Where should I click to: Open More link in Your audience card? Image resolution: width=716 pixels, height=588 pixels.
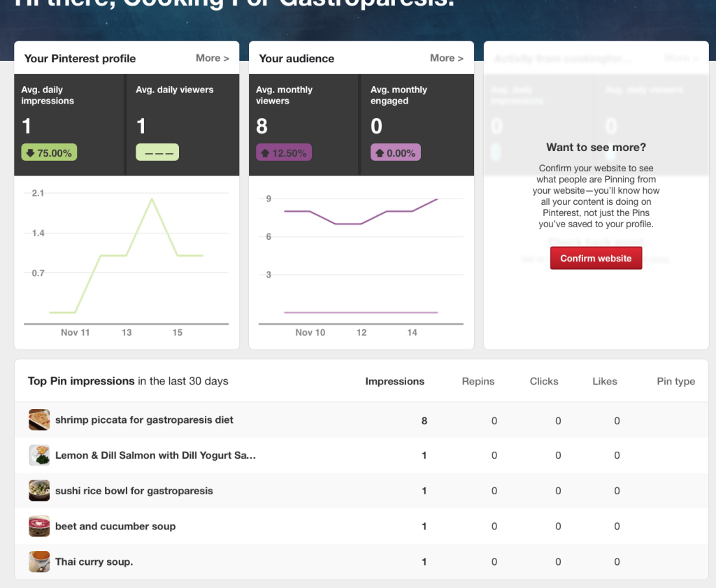point(447,58)
